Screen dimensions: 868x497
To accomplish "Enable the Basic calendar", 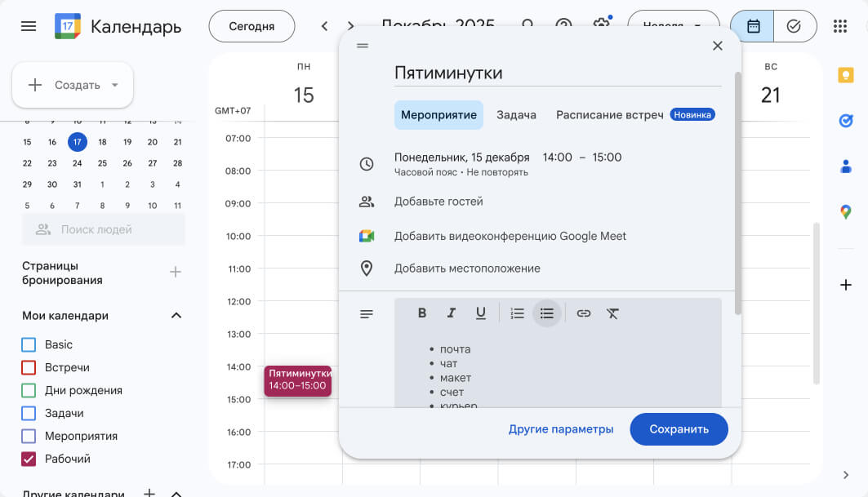I will click(x=29, y=344).
